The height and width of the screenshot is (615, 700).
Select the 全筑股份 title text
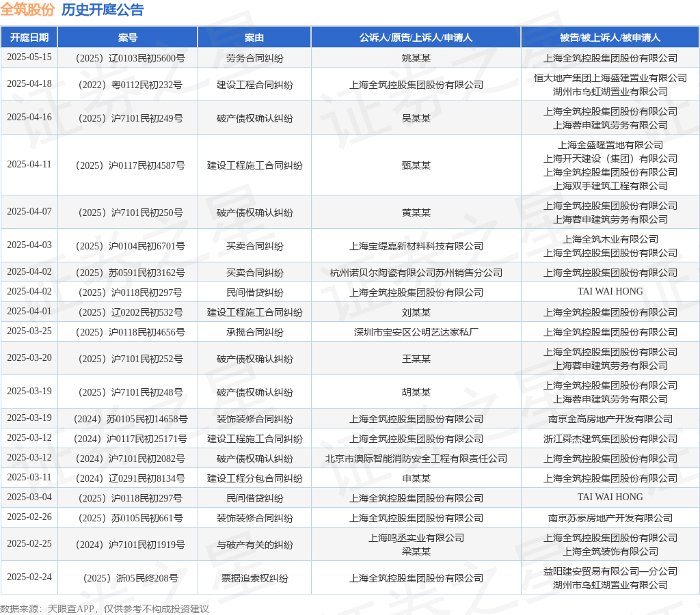tap(27, 10)
